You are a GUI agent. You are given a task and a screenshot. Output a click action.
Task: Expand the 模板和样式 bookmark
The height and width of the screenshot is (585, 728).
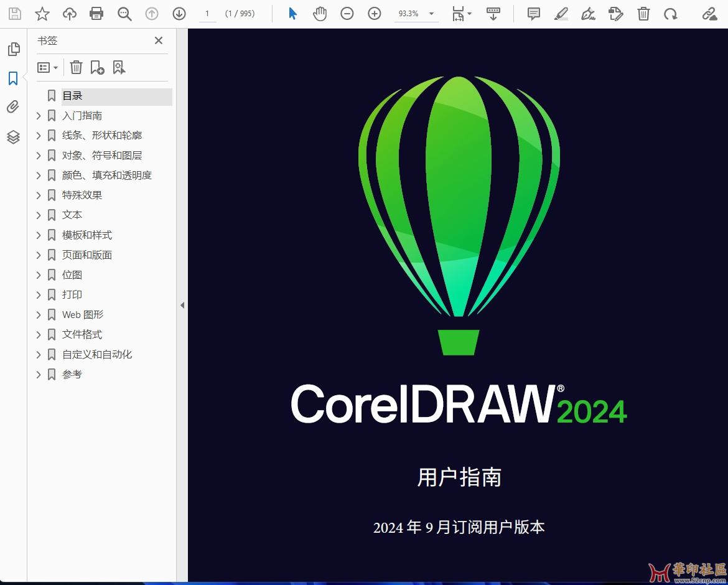pyautogui.click(x=39, y=235)
